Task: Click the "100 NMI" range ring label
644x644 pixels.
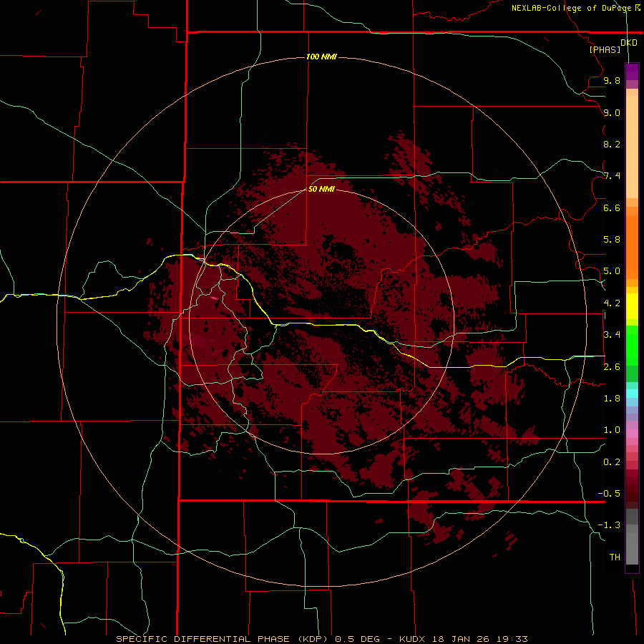Action: pyautogui.click(x=321, y=57)
